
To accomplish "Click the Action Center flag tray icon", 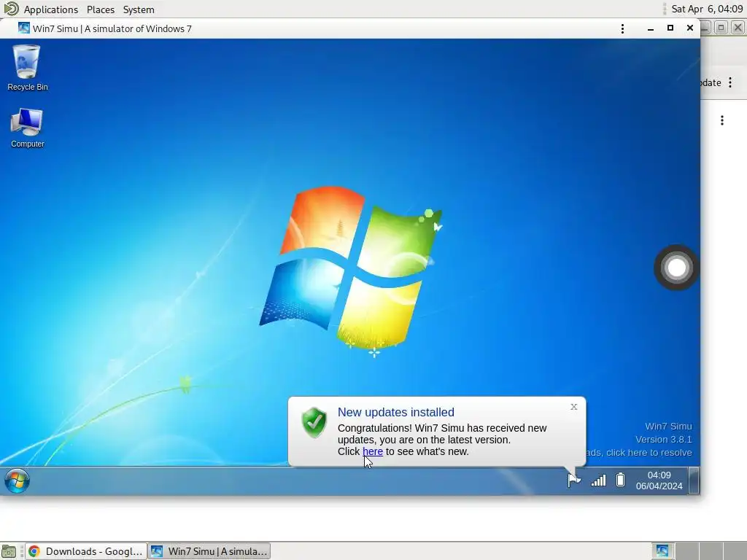I will pyautogui.click(x=574, y=480).
